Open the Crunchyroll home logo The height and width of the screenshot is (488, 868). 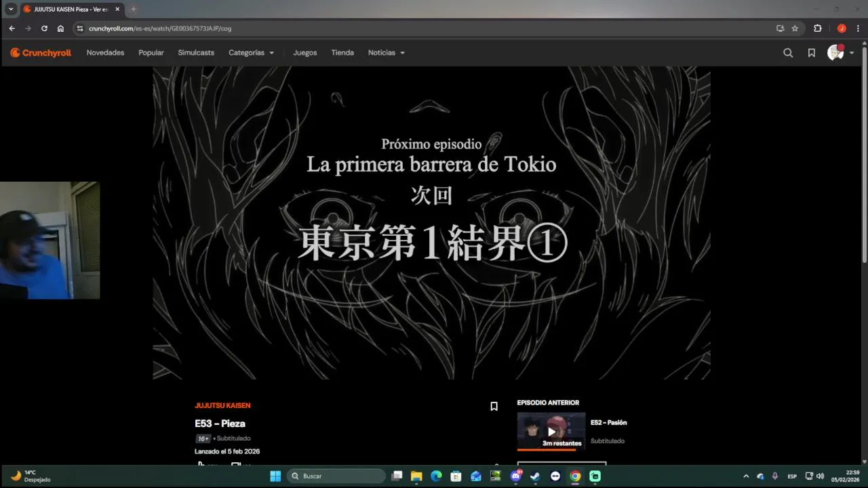pos(41,53)
